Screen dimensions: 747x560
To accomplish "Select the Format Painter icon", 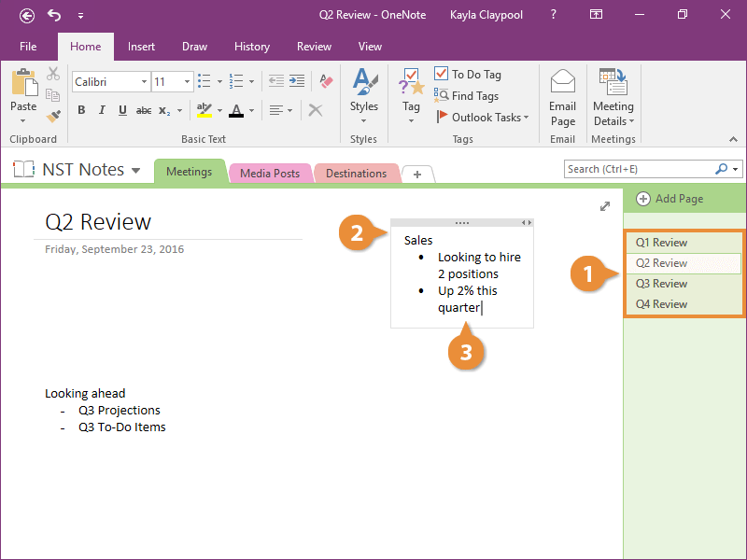I will point(53,115).
